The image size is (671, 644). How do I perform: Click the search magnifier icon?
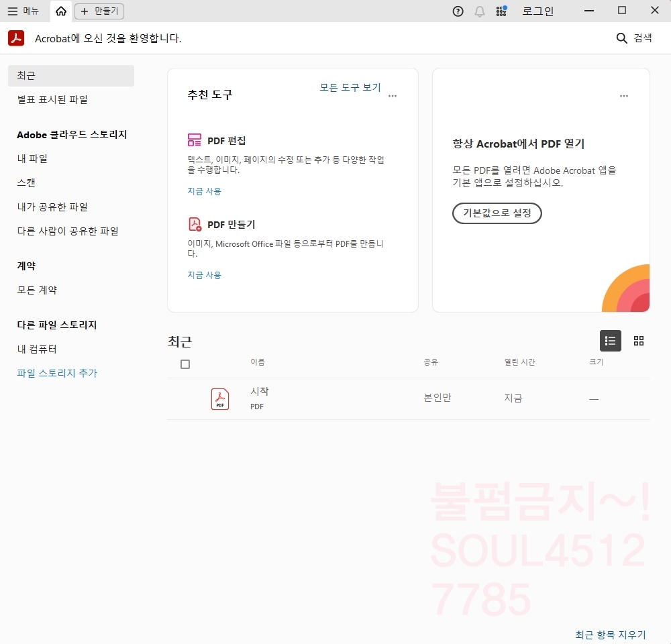click(622, 38)
